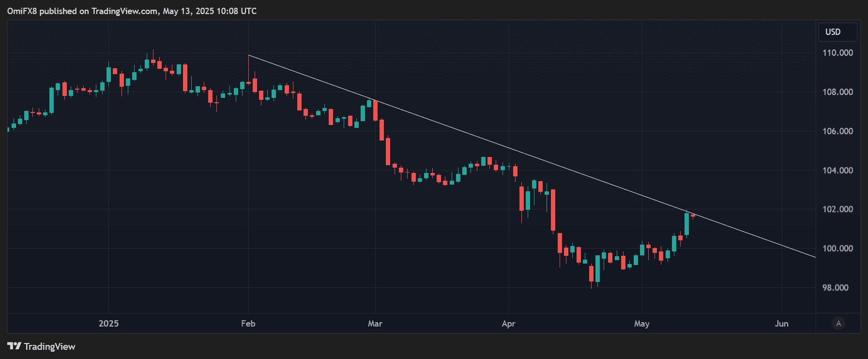Click the TradingView logo

(x=41, y=346)
